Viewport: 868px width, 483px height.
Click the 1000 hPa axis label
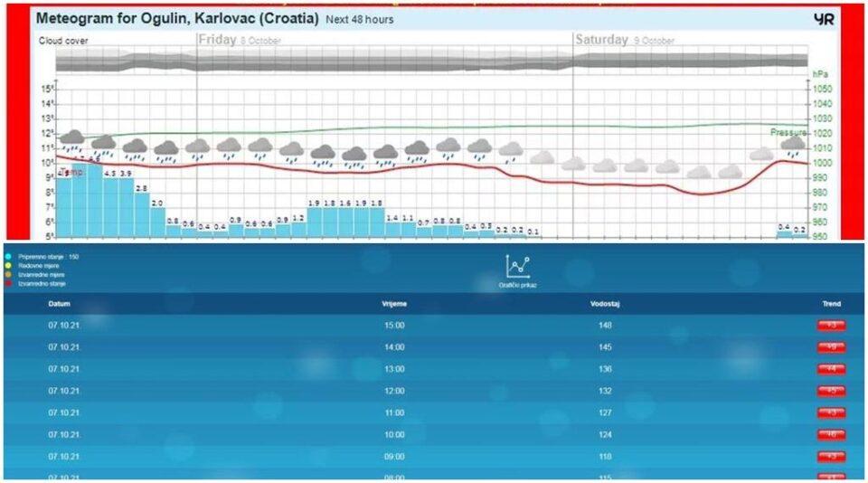tap(822, 163)
